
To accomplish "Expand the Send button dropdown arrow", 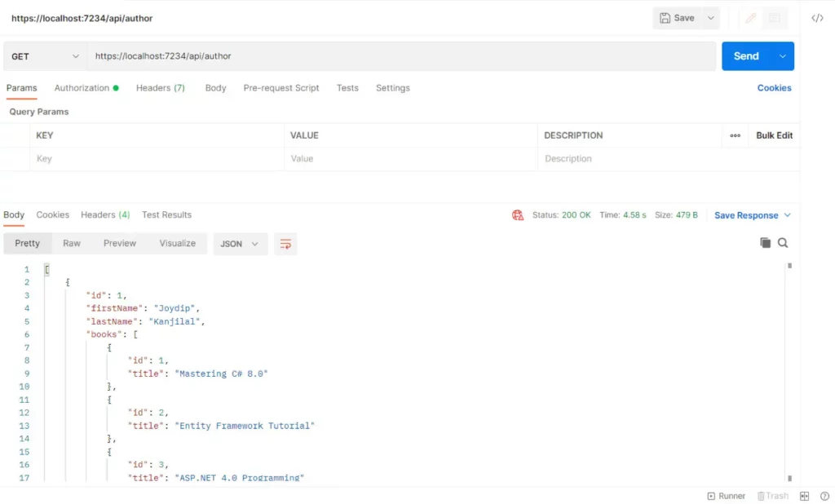I will [782, 56].
